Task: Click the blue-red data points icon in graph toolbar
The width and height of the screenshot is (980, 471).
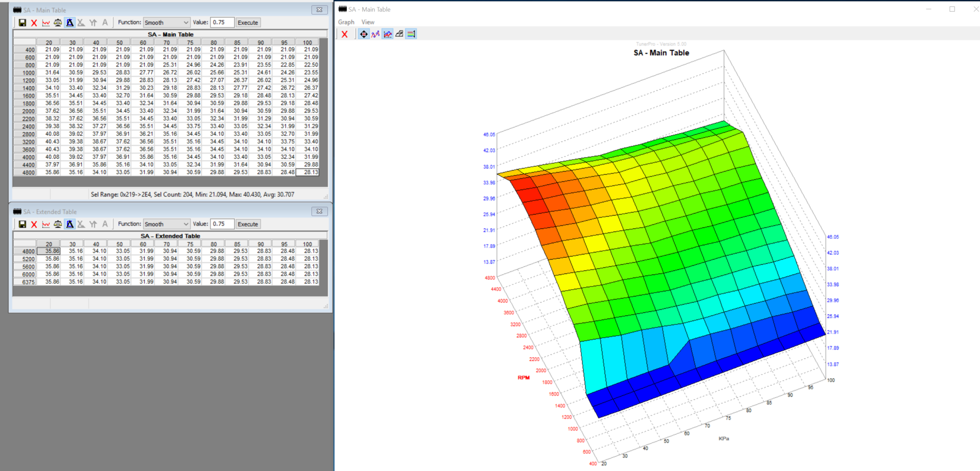Action: (x=375, y=34)
